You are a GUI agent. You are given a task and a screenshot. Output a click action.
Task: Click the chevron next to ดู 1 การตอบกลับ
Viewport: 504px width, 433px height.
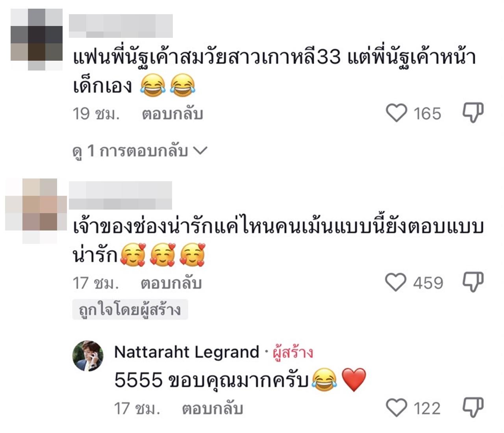pyautogui.click(x=200, y=151)
